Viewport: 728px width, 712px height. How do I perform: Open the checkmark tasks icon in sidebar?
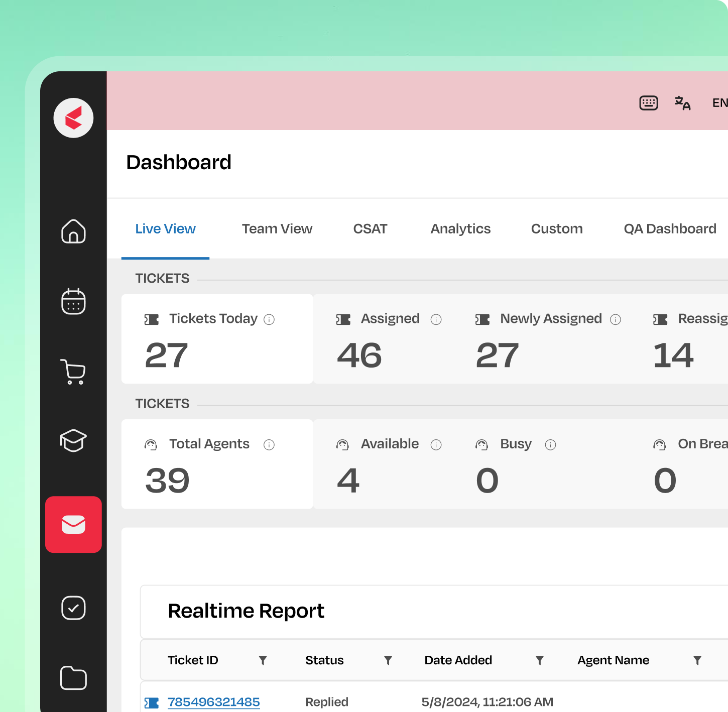pos(73,608)
